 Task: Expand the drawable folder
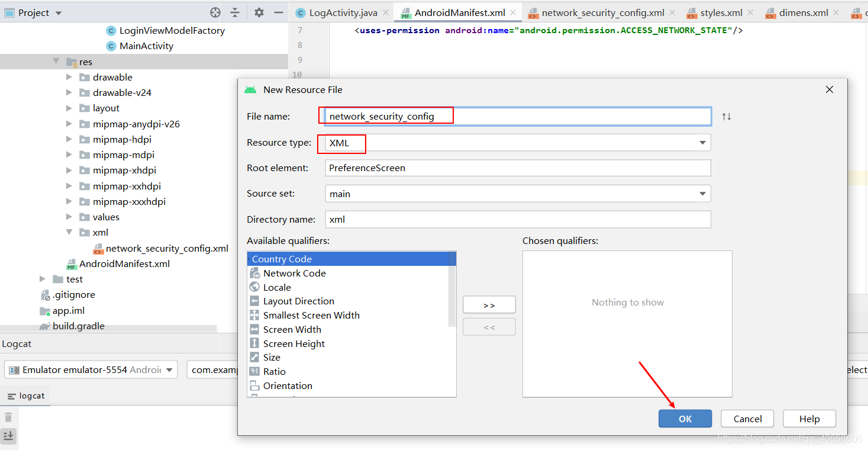coord(69,77)
